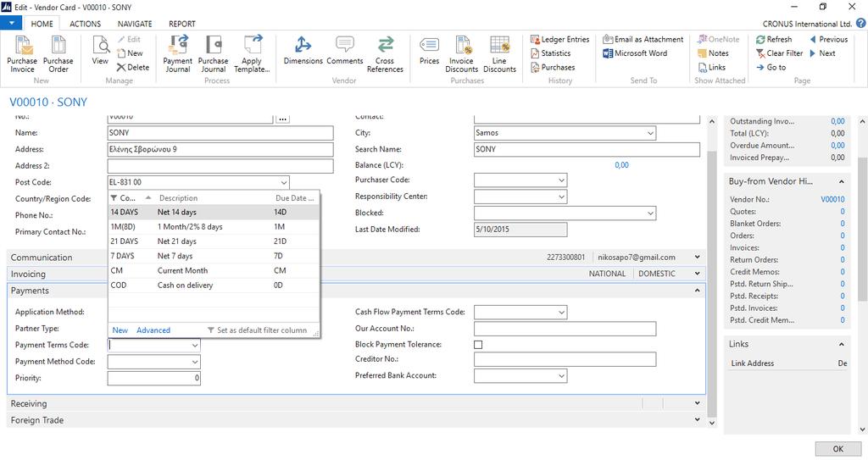Expand the Receiving FastTab

click(x=698, y=403)
